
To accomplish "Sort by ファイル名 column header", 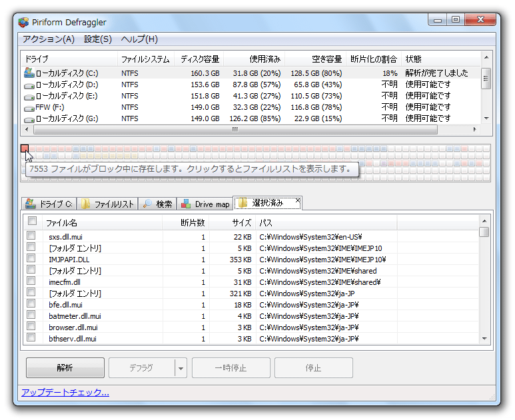I will (103, 223).
